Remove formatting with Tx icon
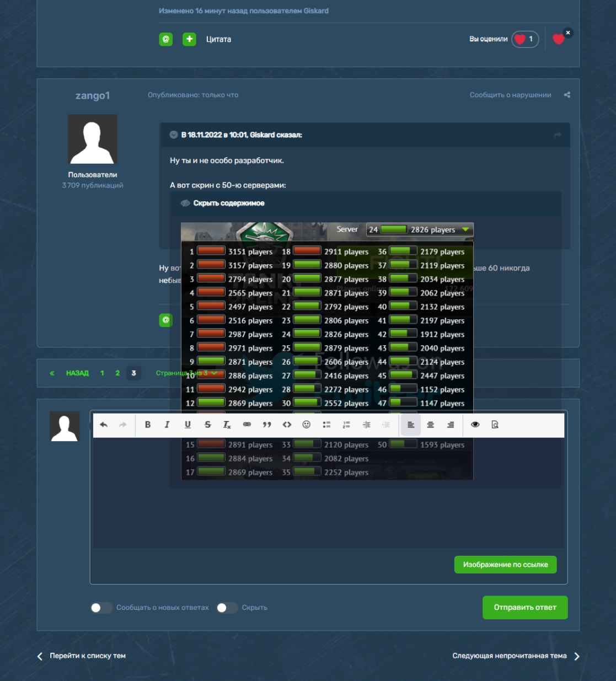 point(227,425)
